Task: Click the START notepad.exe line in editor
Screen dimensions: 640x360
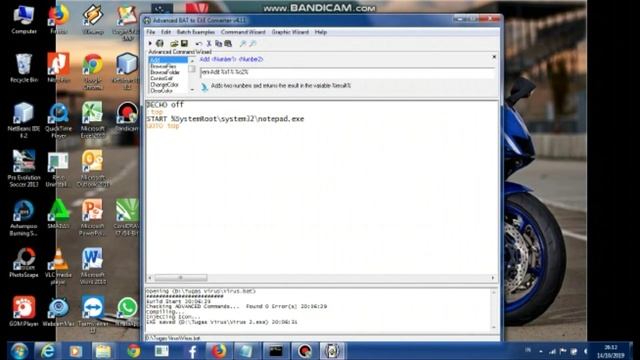Action: pyautogui.click(x=225, y=119)
